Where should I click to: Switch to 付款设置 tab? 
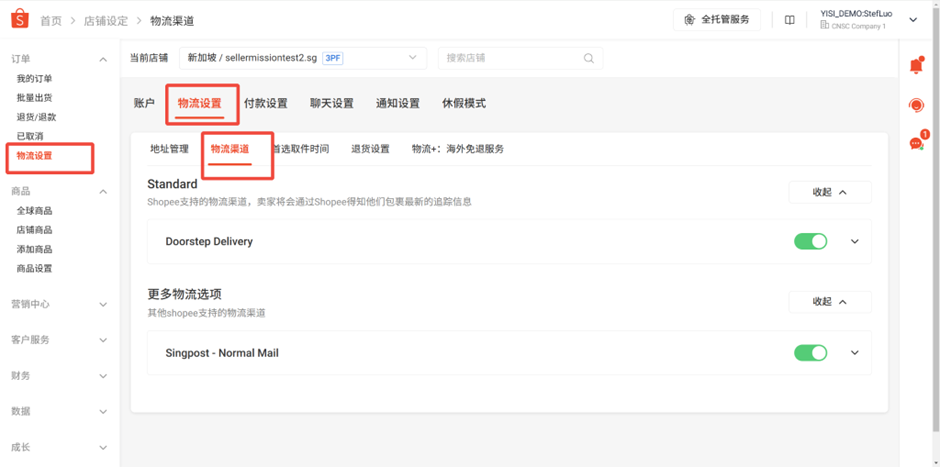tap(266, 103)
